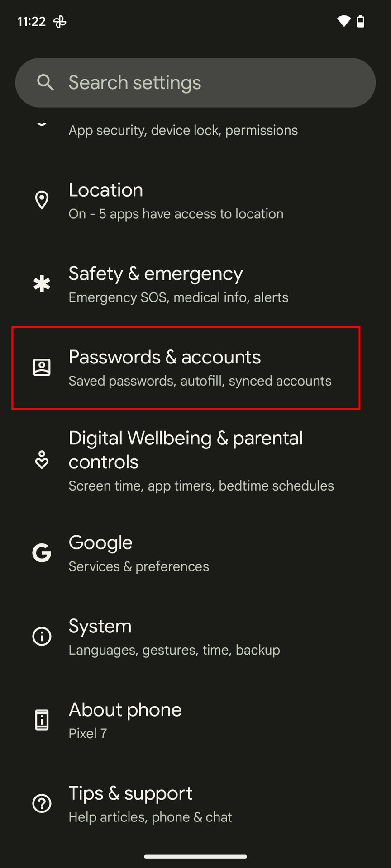
Task: Open System languages and backup settings
Action: coord(195,637)
